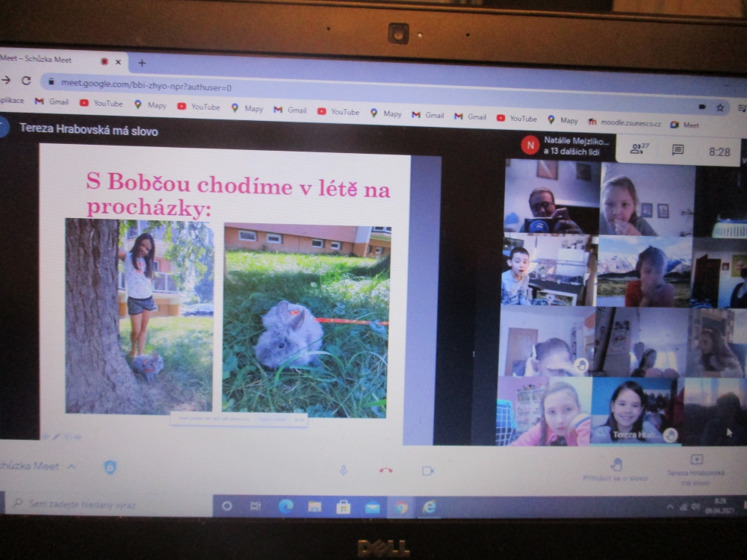747x560 pixels.
Task: Click the Windows taskbar search box
Action: pyautogui.click(x=108, y=504)
